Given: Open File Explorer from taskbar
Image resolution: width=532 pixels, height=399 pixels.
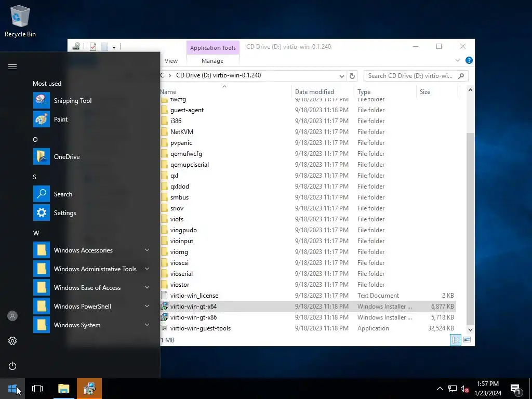Looking at the screenshot, I should (x=63, y=389).
